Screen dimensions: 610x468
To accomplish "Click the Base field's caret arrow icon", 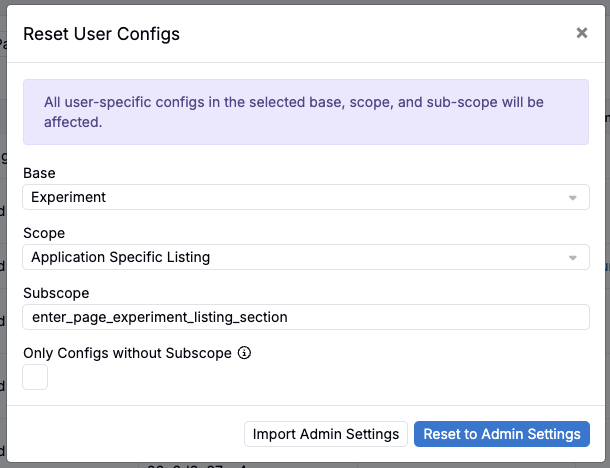I will tap(572, 198).
